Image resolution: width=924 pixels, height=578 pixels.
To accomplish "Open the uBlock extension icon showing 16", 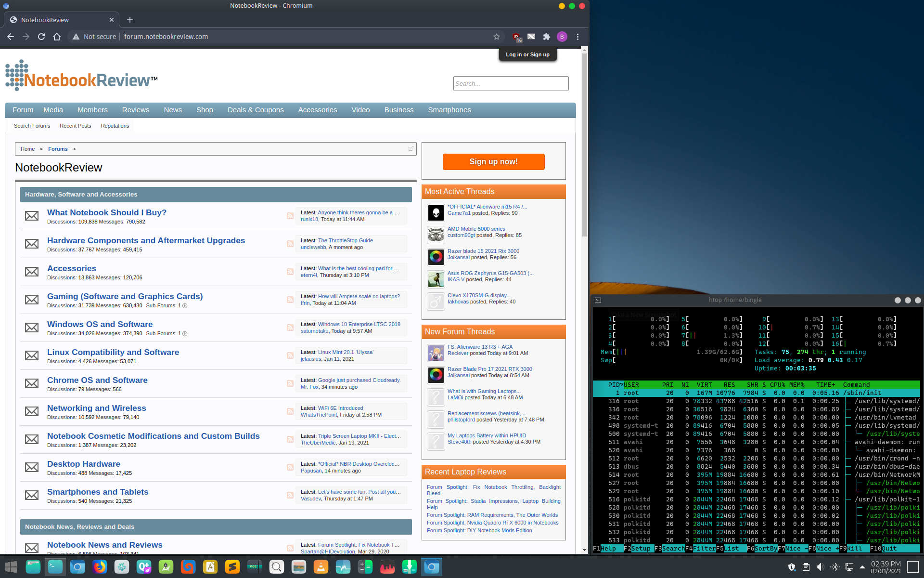I will coord(516,37).
